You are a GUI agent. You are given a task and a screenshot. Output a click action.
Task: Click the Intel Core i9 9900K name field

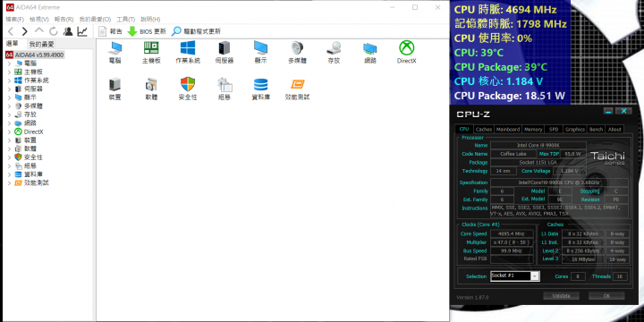[538, 146]
